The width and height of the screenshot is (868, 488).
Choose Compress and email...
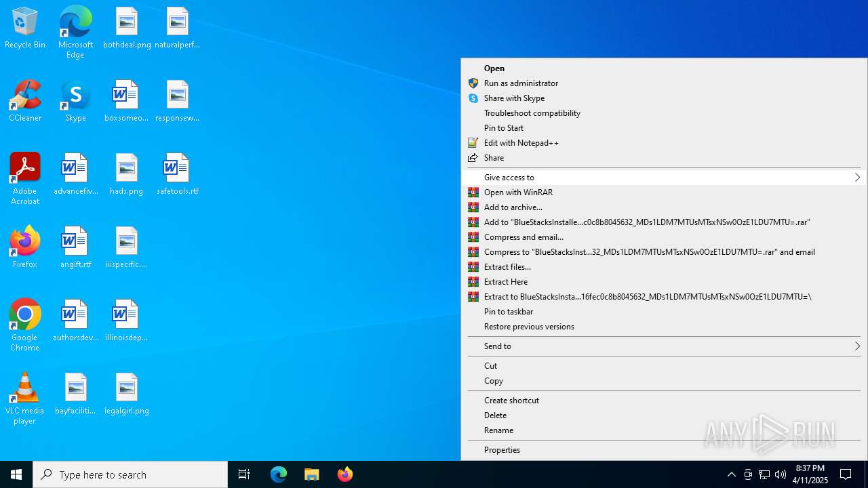click(664, 237)
